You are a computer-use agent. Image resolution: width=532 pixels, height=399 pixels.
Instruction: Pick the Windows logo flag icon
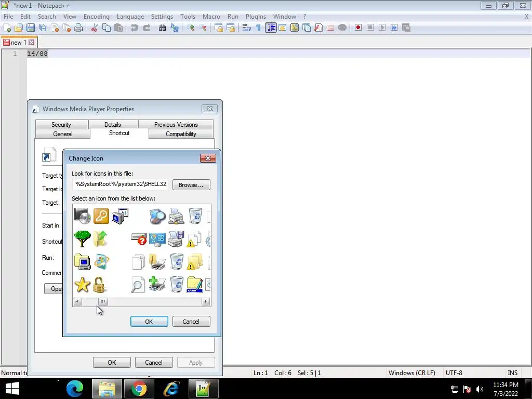101,262
